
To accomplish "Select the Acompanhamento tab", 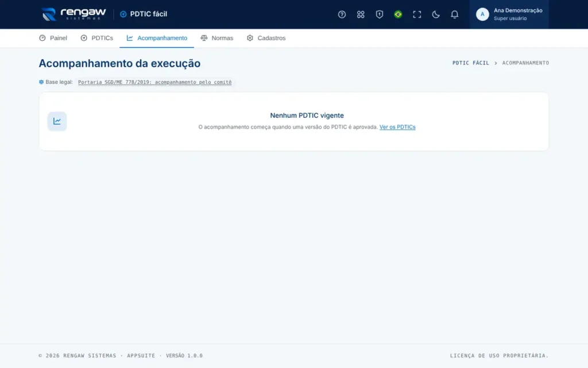I will pyautogui.click(x=157, y=38).
